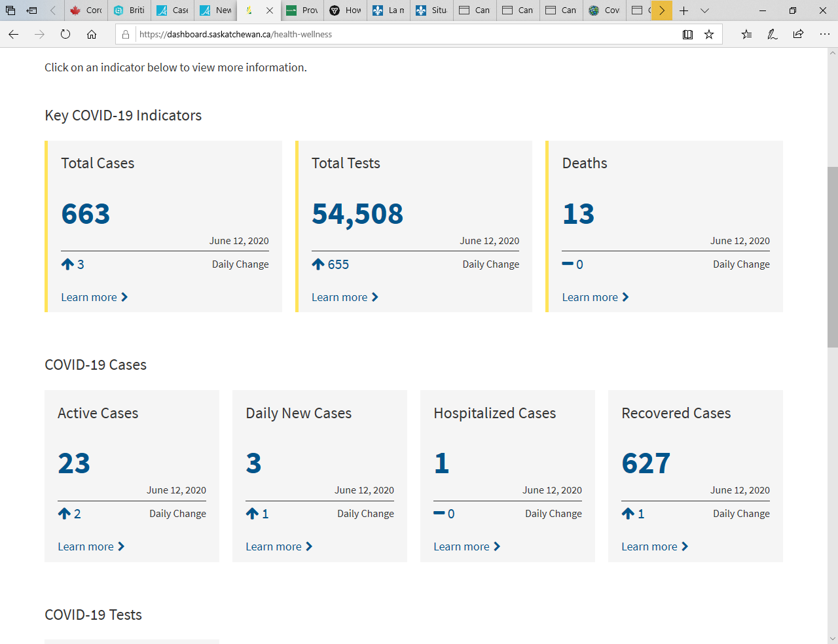Learn more about Hospitalized Cases

467,546
